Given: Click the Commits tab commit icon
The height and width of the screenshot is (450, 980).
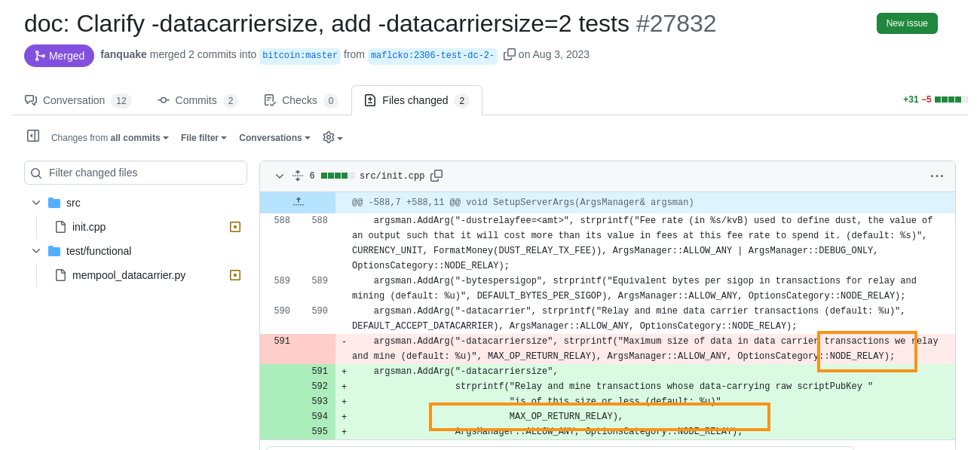Looking at the screenshot, I should point(164,100).
